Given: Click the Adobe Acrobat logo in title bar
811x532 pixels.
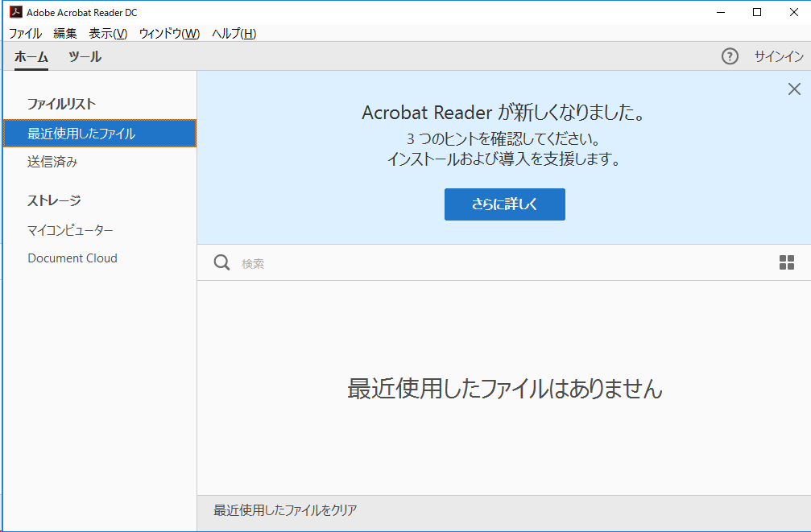Looking at the screenshot, I should pos(16,12).
